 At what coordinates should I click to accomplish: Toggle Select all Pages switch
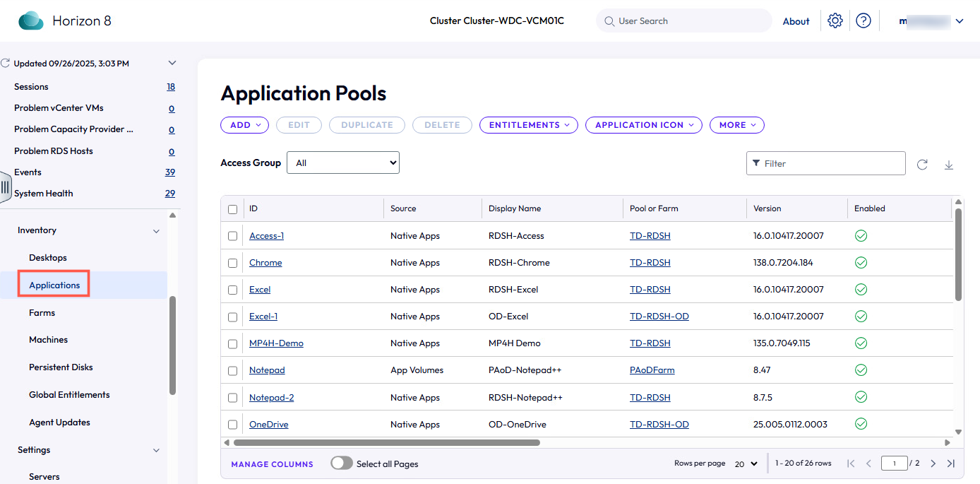[342, 464]
